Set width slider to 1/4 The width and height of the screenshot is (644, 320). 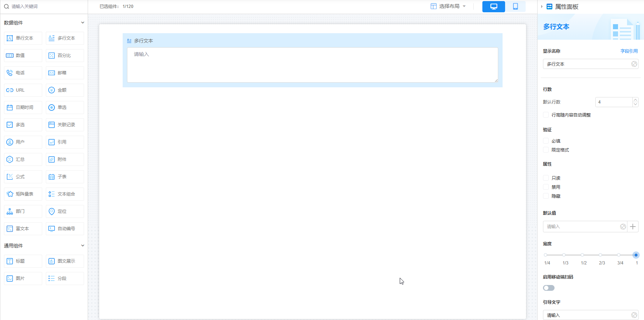pos(546,255)
